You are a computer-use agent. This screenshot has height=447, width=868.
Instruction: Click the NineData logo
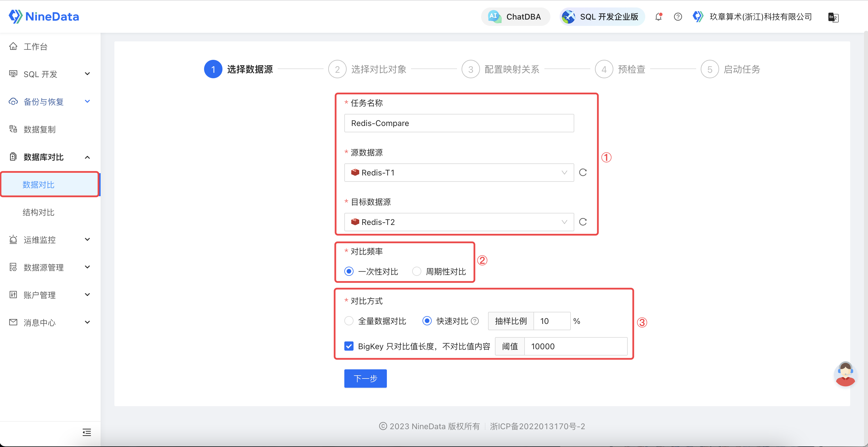(x=44, y=16)
